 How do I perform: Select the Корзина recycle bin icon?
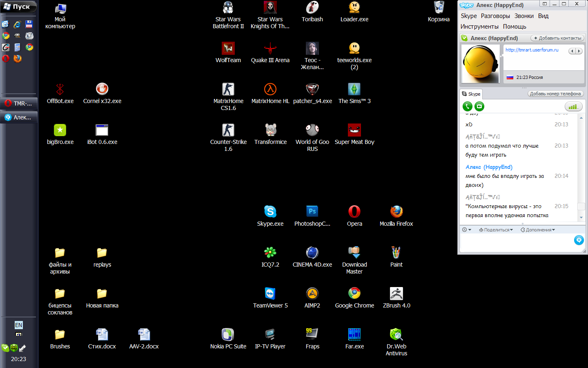pos(439,12)
